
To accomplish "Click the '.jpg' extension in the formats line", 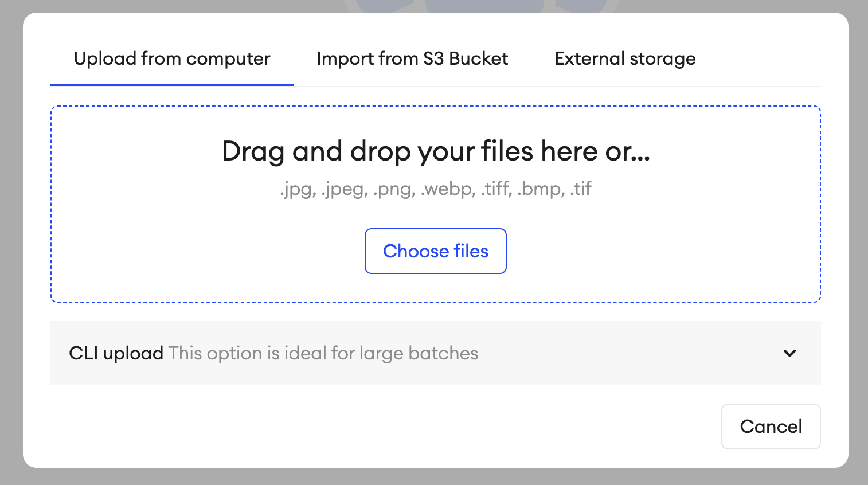I will [x=297, y=190].
